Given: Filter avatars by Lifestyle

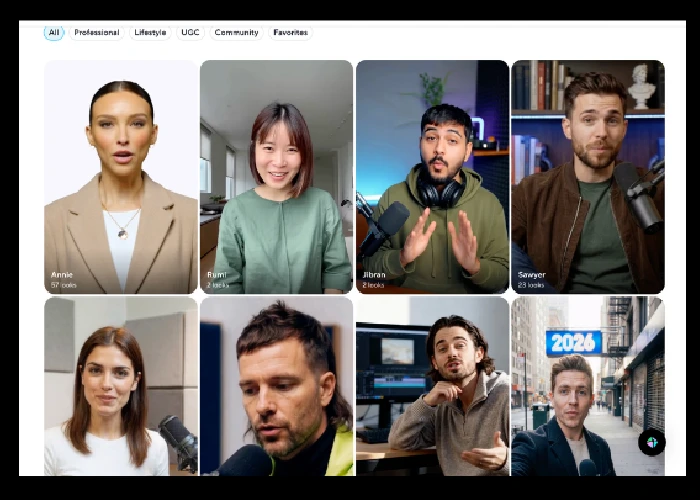Looking at the screenshot, I should click(x=150, y=32).
